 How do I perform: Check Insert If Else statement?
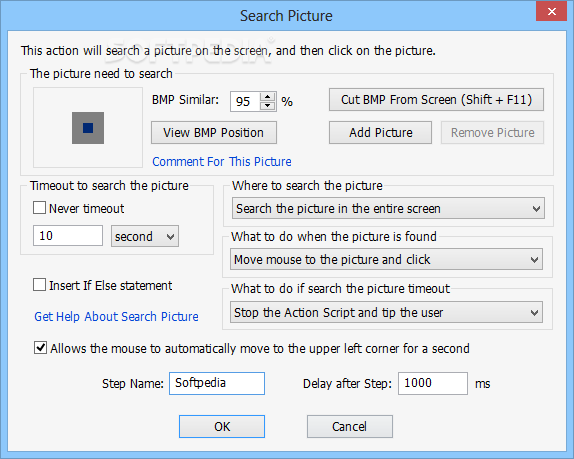click(40, 285)
